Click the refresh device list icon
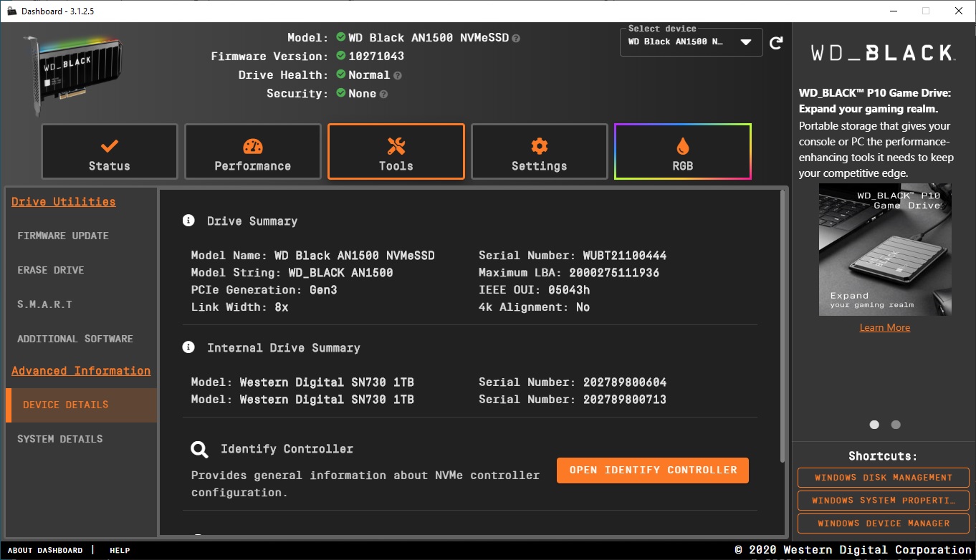 pyautogui.click(x=776, y=43)
